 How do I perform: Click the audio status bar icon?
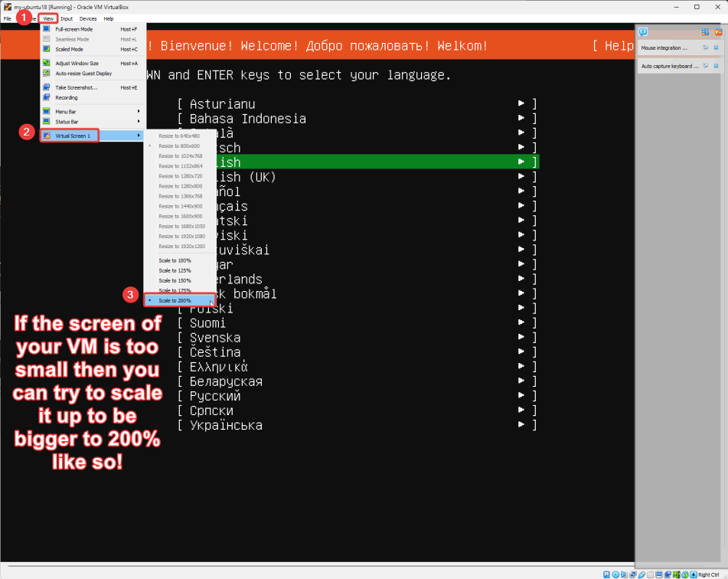pos(624,575)
